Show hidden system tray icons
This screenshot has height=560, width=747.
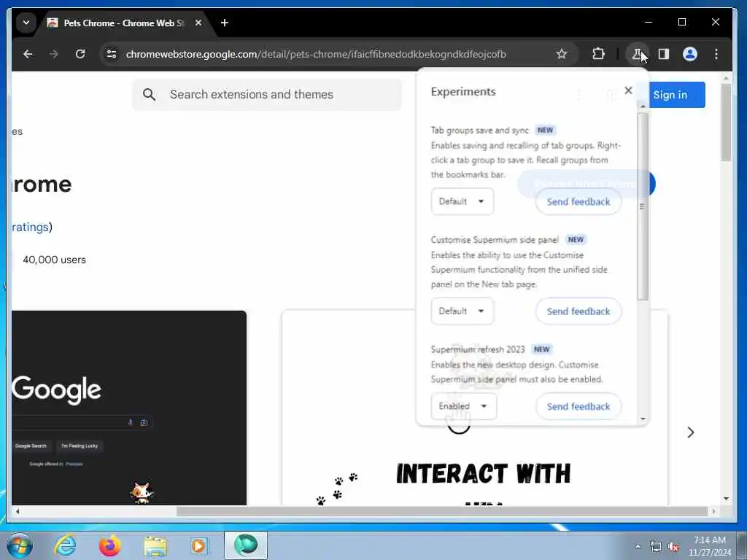click(638, 546)
